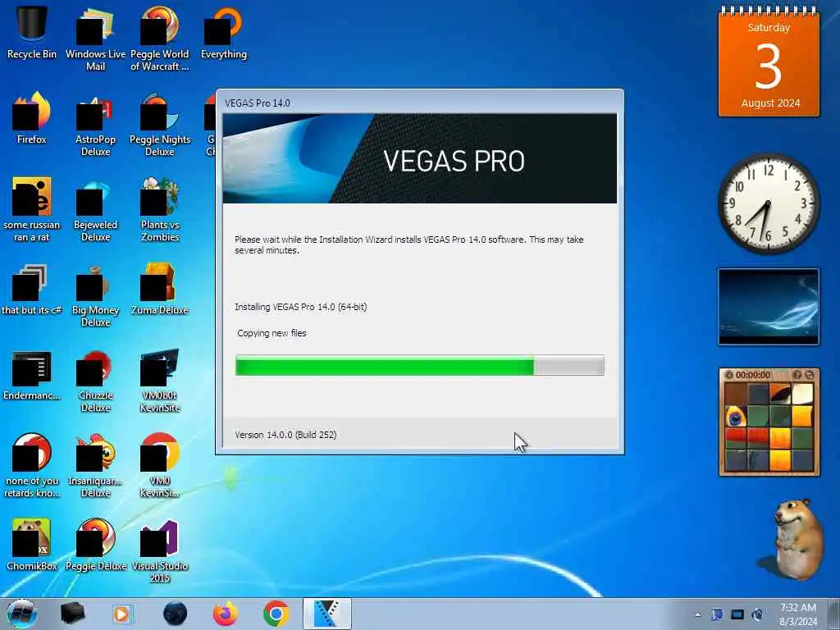This screenshot has width=840, height=630.
Task: Click the VEGAS Pro 14.0 title bar
Action: (419, 103)
